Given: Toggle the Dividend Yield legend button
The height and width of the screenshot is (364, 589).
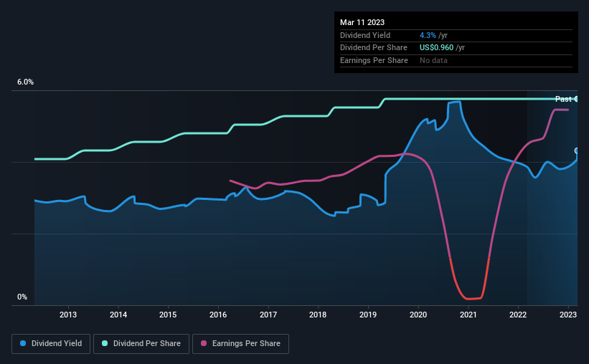Looking at the screenshot, I should [51, 344].
